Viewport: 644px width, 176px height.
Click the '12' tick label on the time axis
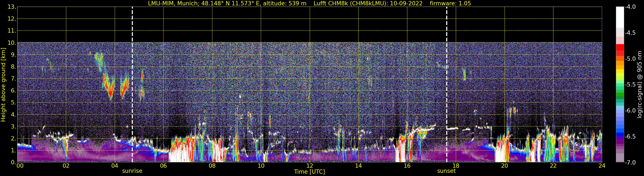click(x=310, y=166)
